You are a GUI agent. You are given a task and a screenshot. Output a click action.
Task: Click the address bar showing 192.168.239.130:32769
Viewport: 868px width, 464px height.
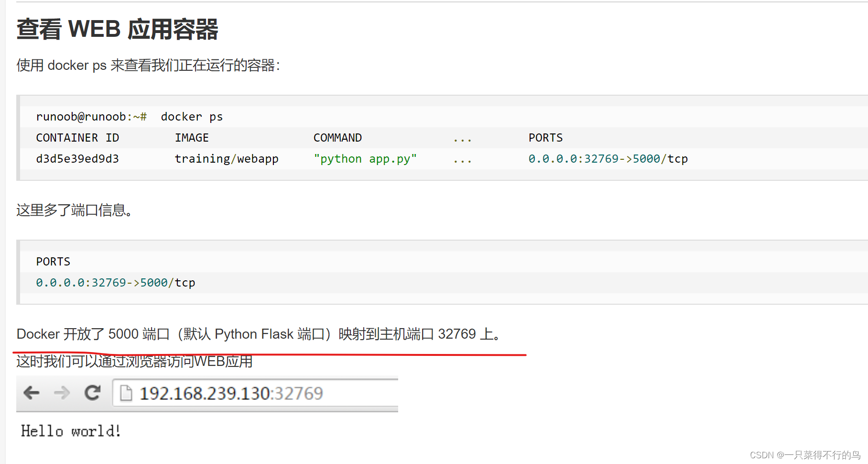pos(255,393)
